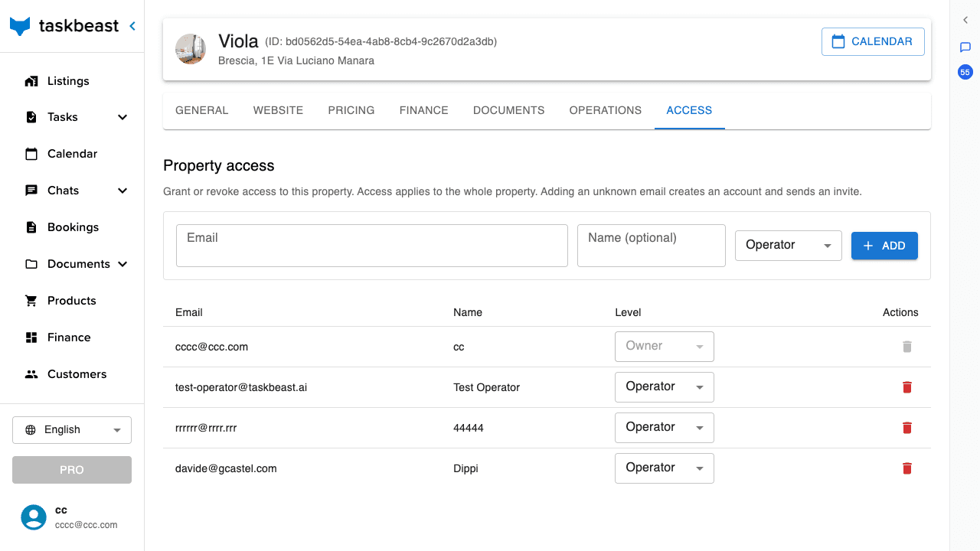Click the Documents folder icon
This screenshot has height=551, width=980.
pos(31,264)
